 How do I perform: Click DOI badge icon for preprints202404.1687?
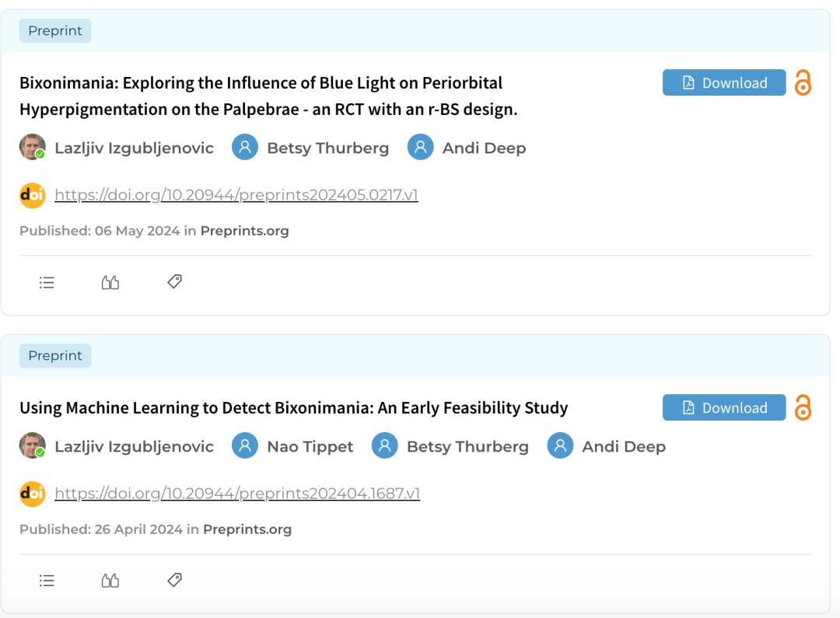[32, 494]
